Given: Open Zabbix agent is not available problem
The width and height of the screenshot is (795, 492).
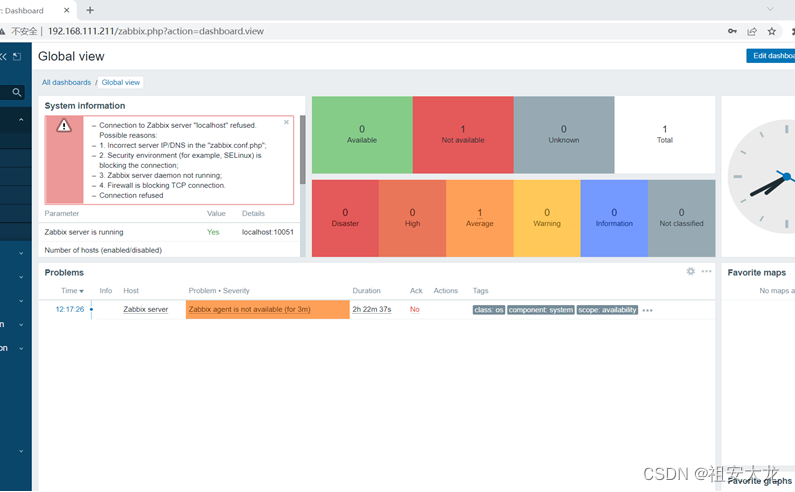Looking at the screenshot, I should coord(249,309).
